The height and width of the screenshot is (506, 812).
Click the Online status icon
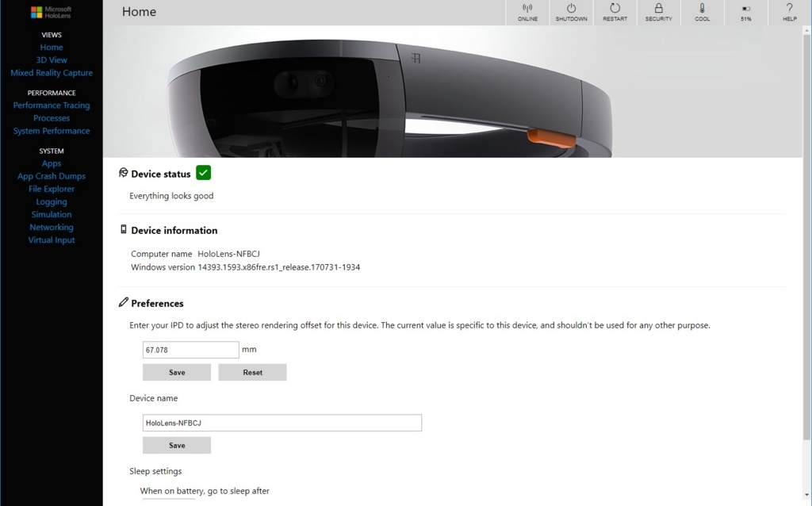click(x=527, y=13)
